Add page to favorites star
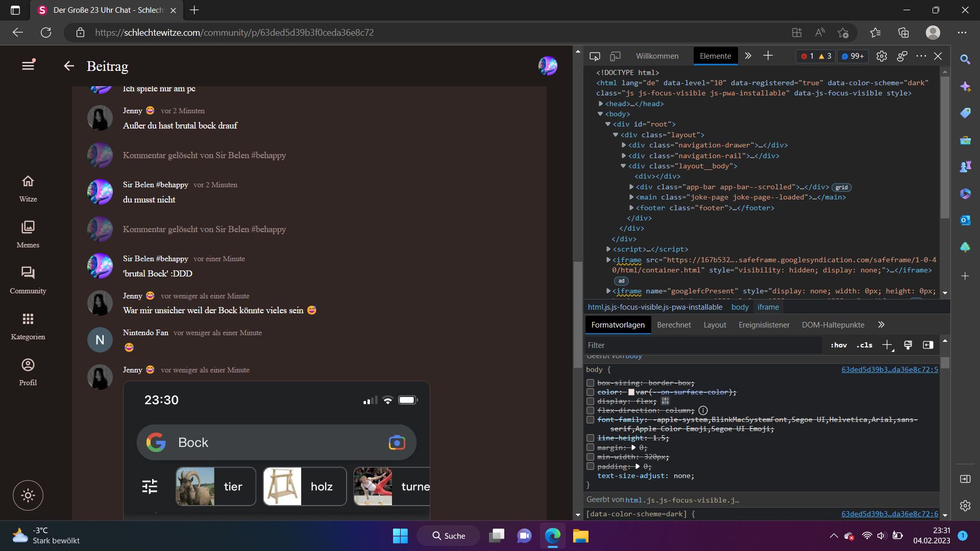The height and width of the screenshot is (551, 980). point(843,33)
